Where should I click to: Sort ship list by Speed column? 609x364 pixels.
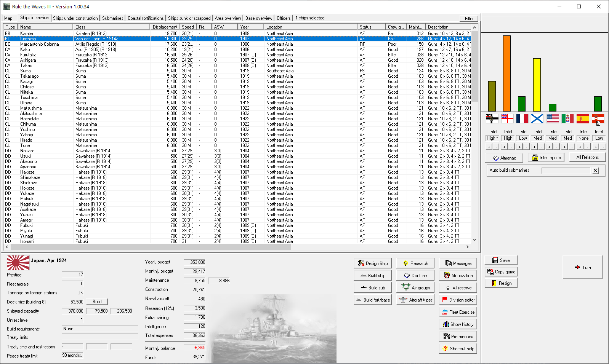point(188,27)
